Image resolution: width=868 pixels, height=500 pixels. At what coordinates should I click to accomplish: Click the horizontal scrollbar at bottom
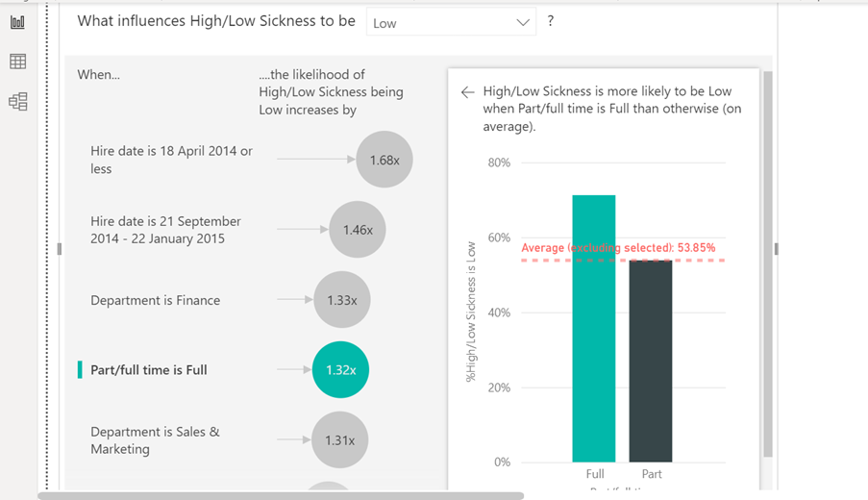click(x=281, y=496)
